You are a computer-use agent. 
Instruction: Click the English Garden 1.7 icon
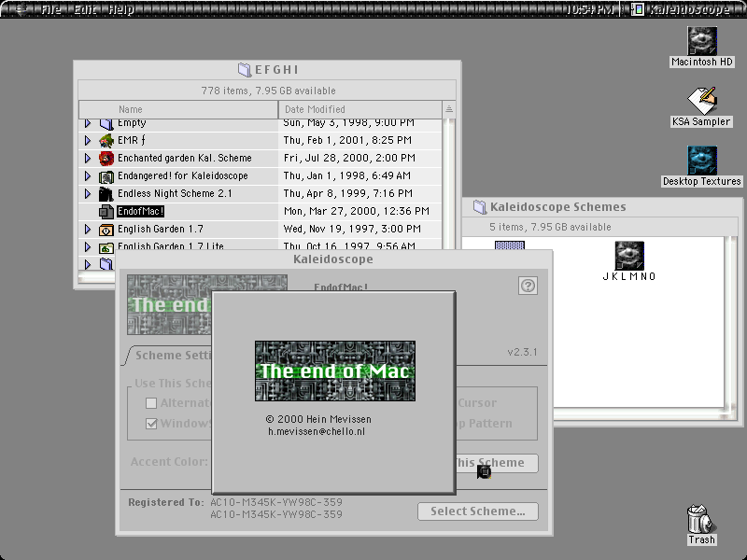click(106, 230)
